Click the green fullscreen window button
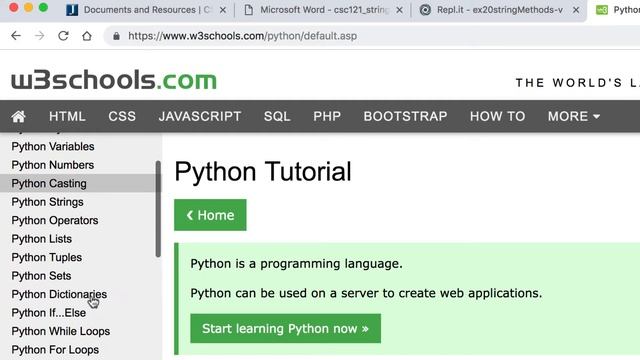 43,7
